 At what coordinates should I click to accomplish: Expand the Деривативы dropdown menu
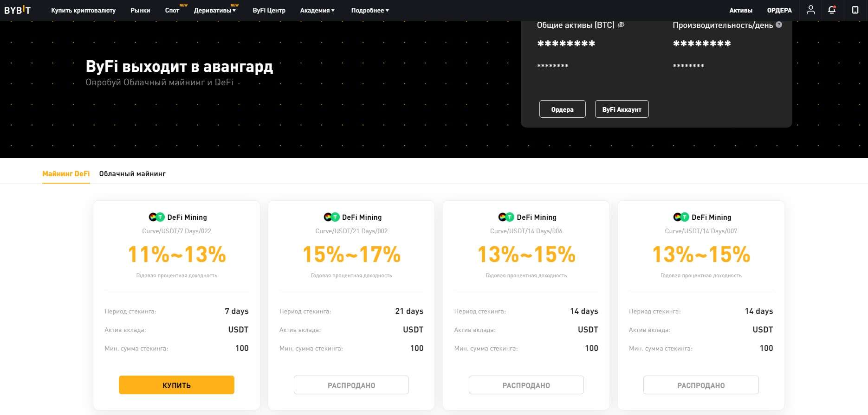(x=215, y=10)
